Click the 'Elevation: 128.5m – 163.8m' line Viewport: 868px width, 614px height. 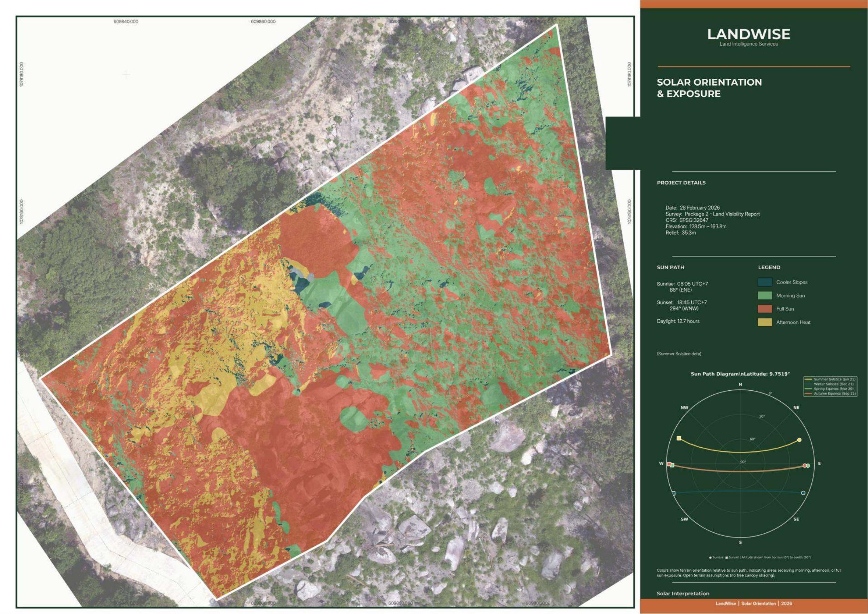[696, 226]
